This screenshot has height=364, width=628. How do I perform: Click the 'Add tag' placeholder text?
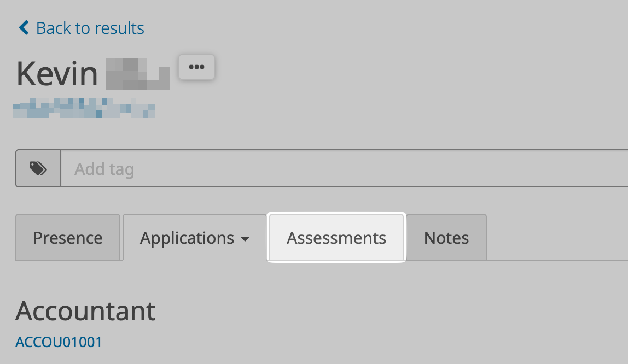(104, 169)
